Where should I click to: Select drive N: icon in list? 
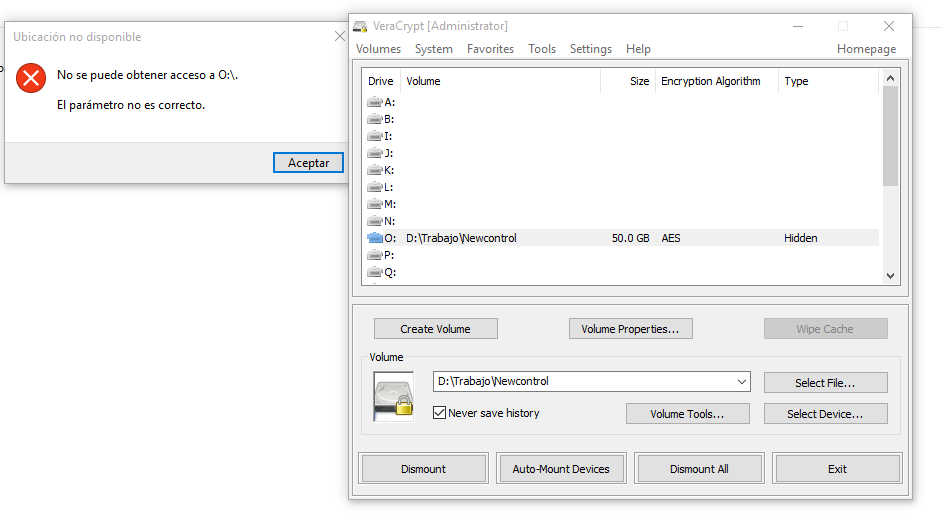coord(375,221)
